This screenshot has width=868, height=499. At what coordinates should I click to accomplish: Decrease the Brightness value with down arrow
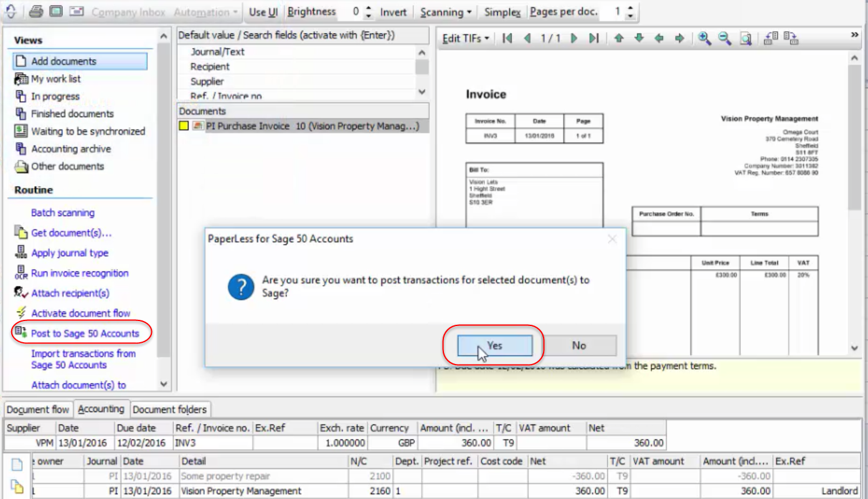click(x=369, y=16)
